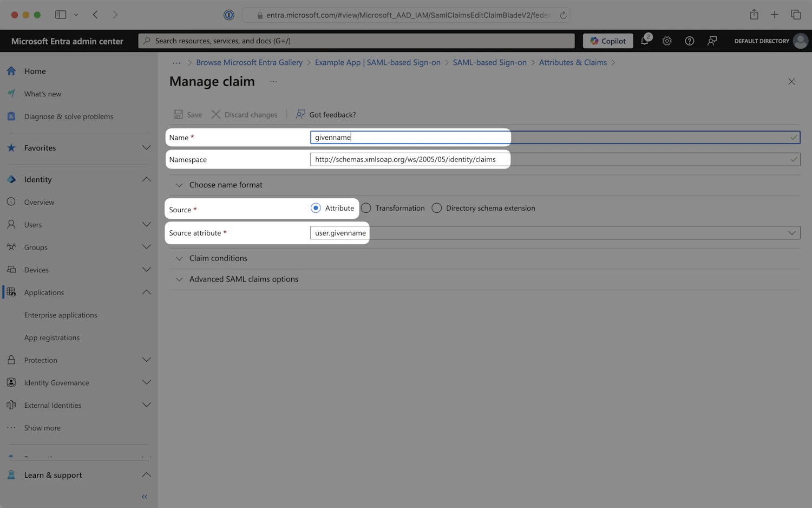Open the Source attribute dropdown

555,233
